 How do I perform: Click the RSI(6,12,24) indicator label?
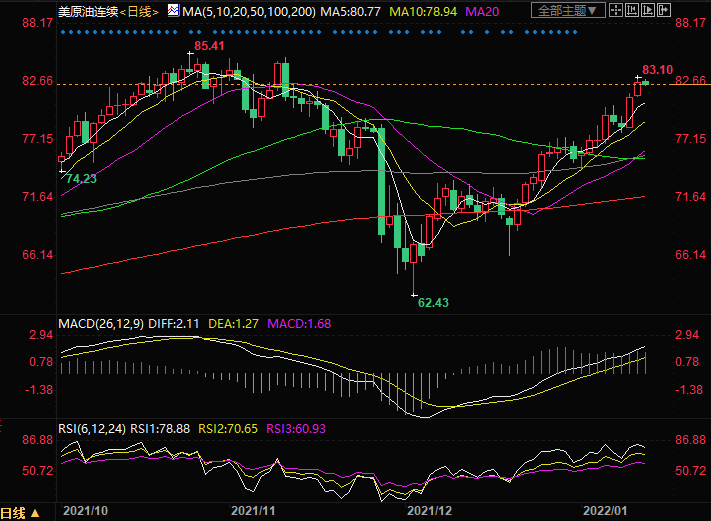click(x=93, y=429)
